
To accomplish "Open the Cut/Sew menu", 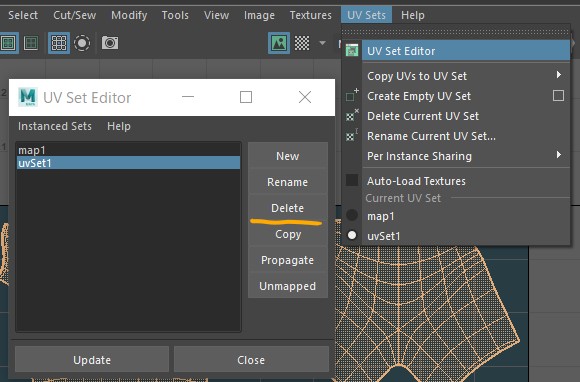I will coord(75,15).
